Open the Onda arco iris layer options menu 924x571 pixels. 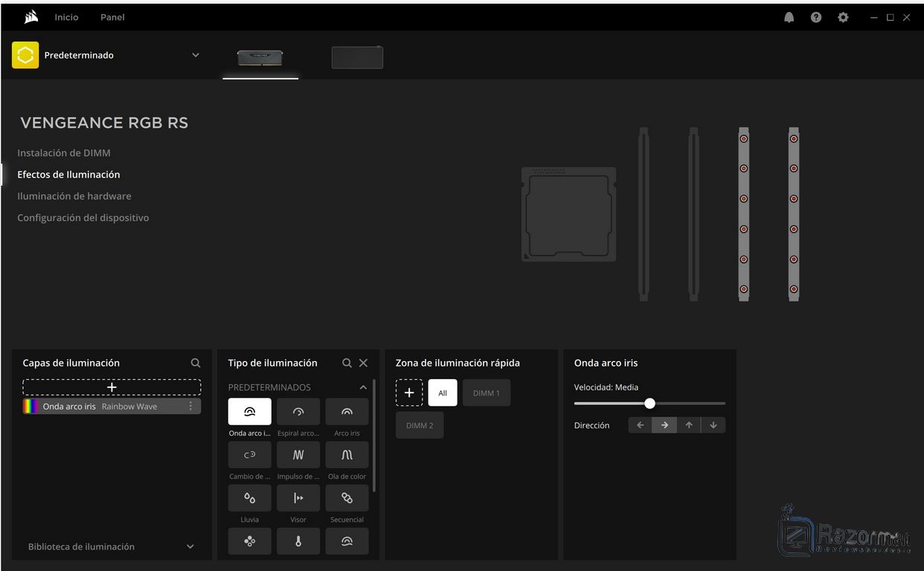pos(190,406)
